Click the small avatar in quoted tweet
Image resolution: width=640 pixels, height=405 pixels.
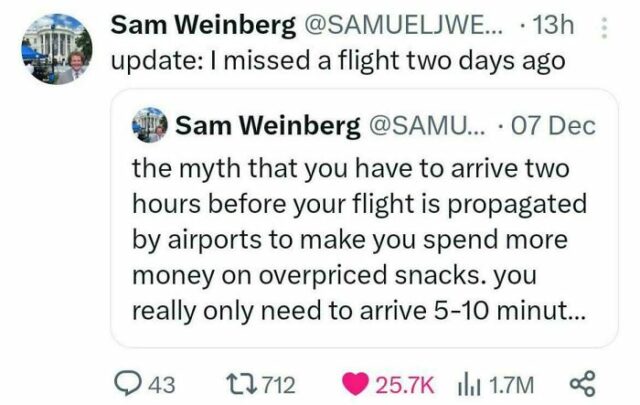tap(150, 125)
